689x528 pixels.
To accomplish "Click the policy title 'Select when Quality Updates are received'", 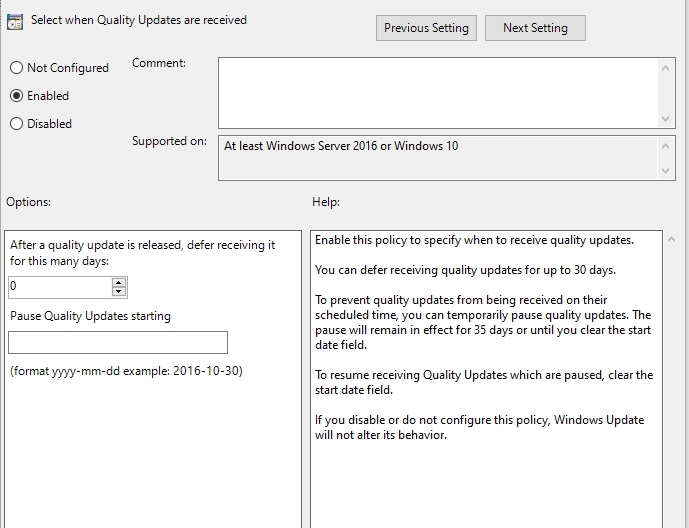I will tap(139, 20).
